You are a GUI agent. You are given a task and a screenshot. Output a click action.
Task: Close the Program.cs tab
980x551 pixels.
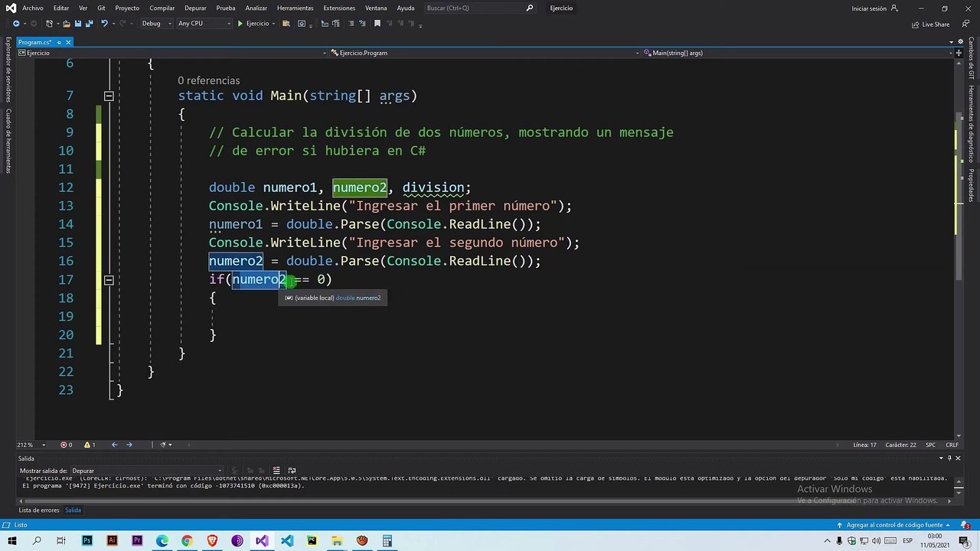[68, 42]
